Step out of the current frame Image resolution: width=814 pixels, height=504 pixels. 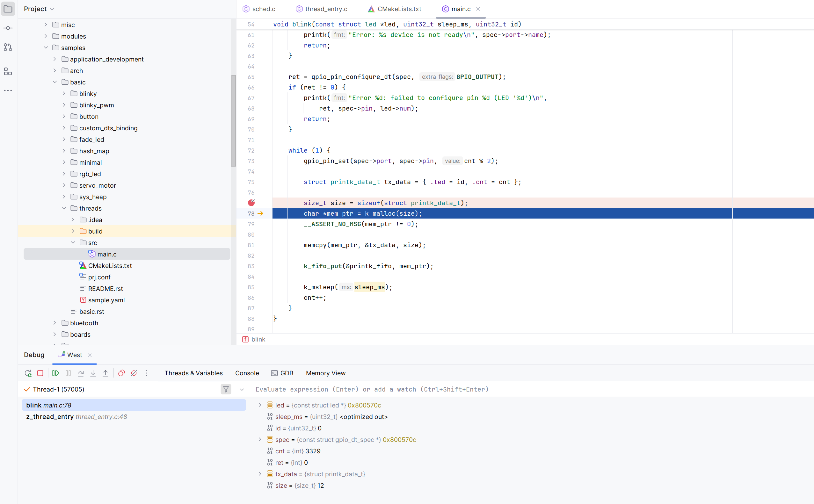tap(105, 373)
